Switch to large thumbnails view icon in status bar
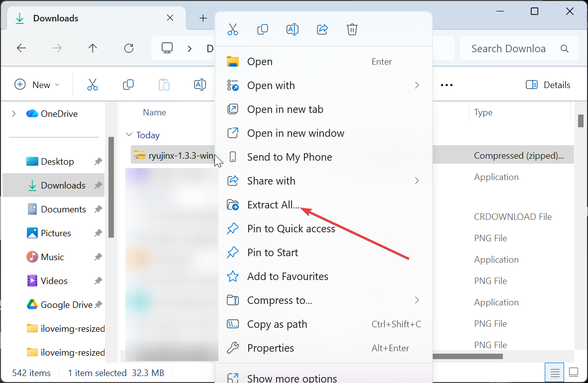The image size is (588, 383). pyautogui.click(x=574, y=373)
